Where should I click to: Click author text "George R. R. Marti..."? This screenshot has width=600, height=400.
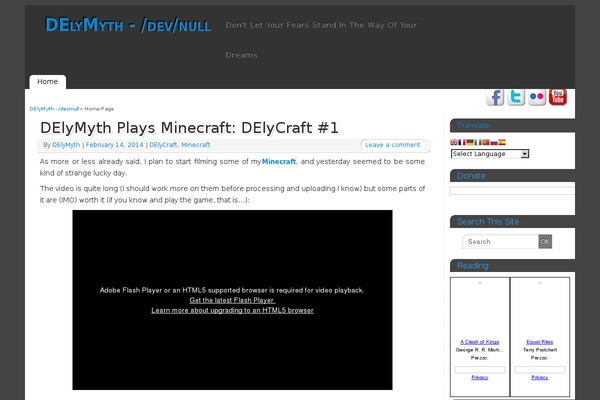479,350
